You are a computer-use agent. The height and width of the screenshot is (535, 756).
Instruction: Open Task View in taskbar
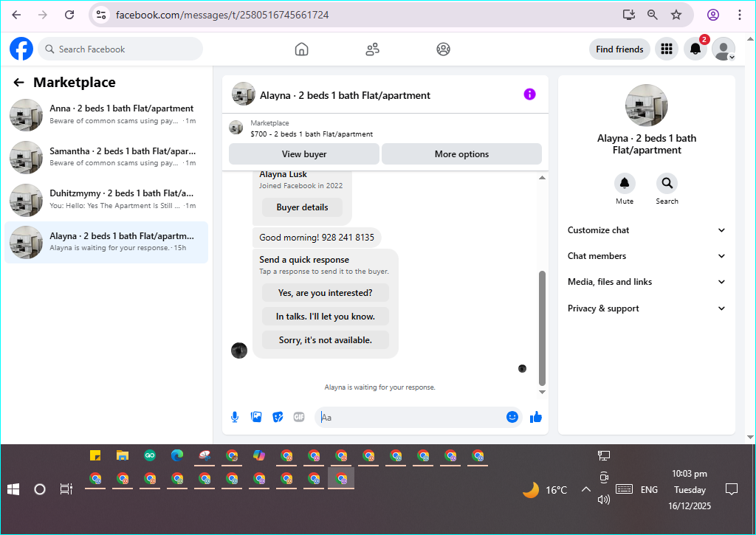coord(66,490)
